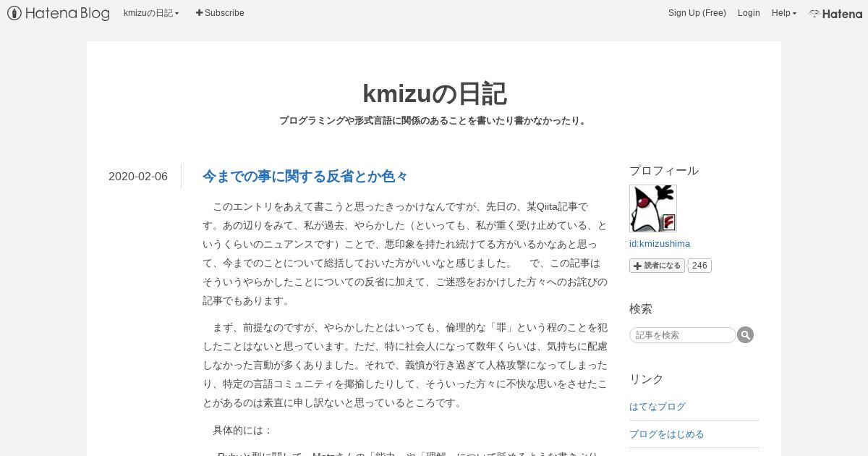The height and width of the screenshot is (456, 868).
Task: Click the プロフィール sidebar heading
Action: (664, 171)
